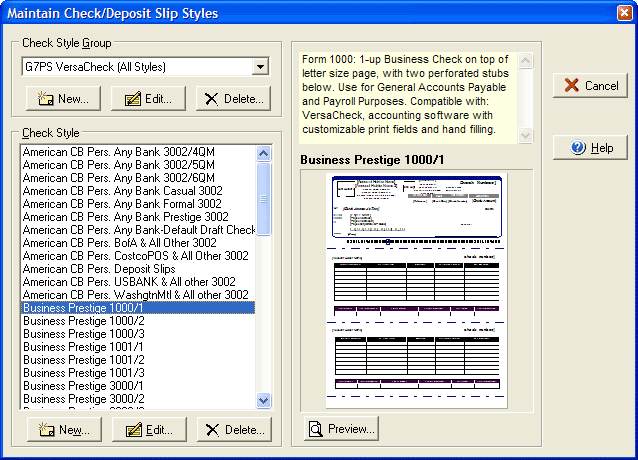The height and width of the screenshot is (460, 638).
Task: Select American CB Pers. Any Bank-Default Draft Check
Action: (x=138, y=230)
